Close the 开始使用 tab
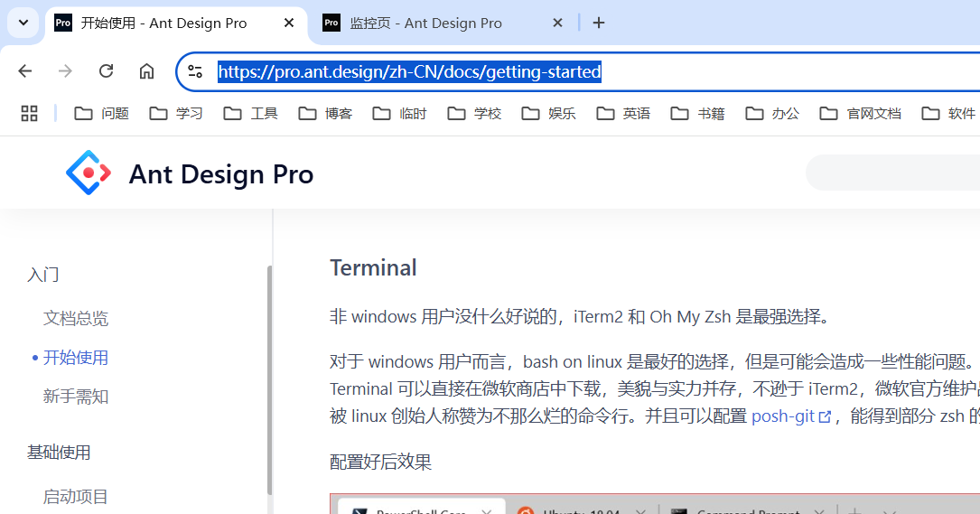Screen dimensions: 980x514 coord(289,23)
